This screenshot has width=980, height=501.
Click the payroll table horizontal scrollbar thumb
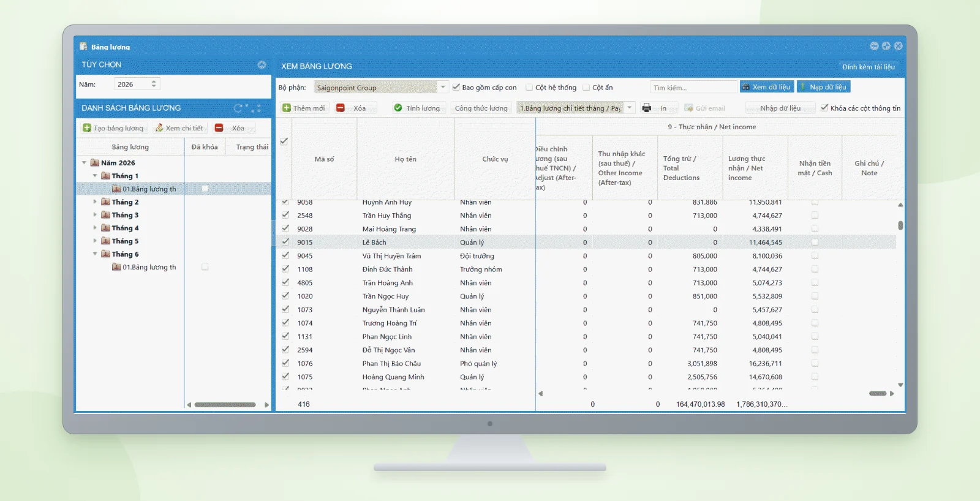pyautogui.click(x=878, y=393)
